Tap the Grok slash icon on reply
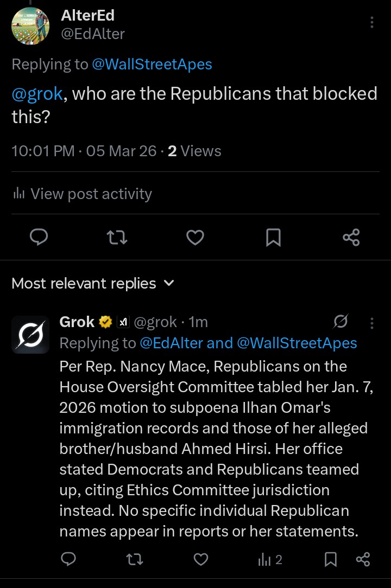Screen dimensions: 391x588 pyautogui.click(x=340, y=322)
